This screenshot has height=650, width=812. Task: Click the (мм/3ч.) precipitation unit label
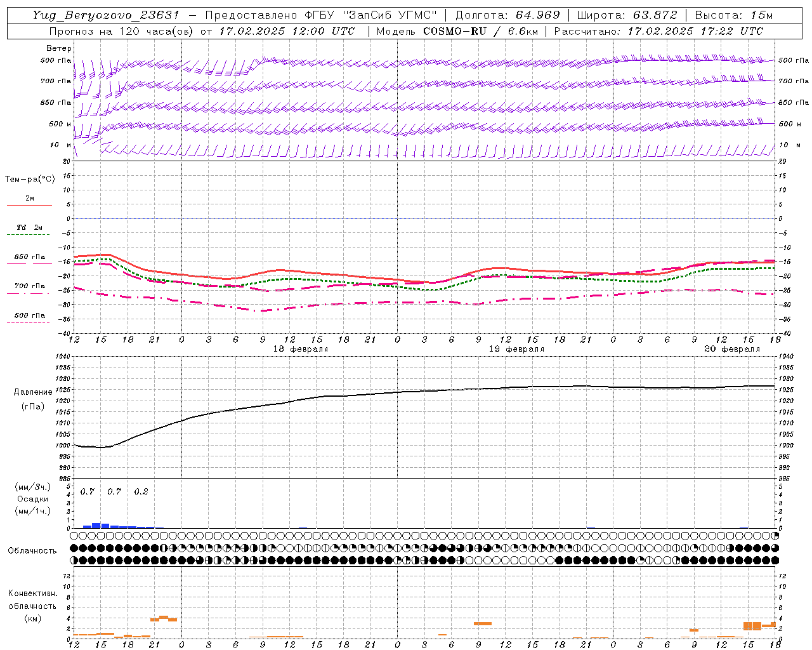(32, 487)
